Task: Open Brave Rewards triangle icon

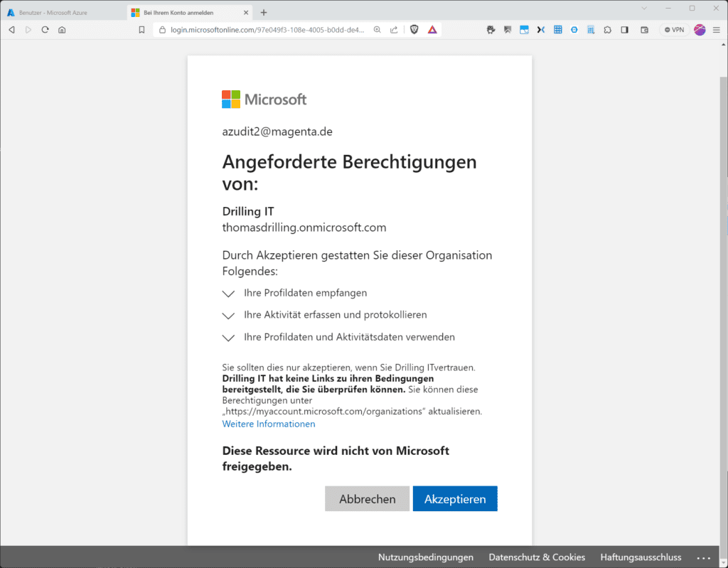Action: click(x=432, y=30)
